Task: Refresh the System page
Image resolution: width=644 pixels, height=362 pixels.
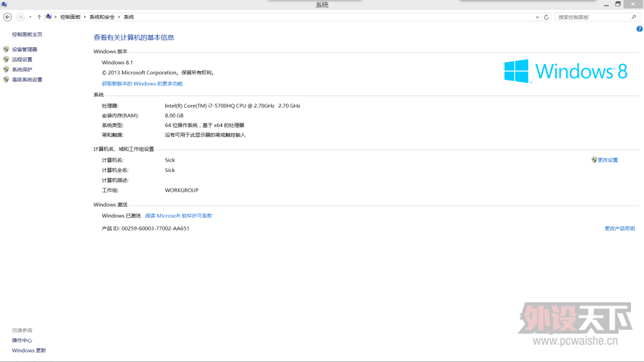Action: pyautogui.click(x=547, y=17)
